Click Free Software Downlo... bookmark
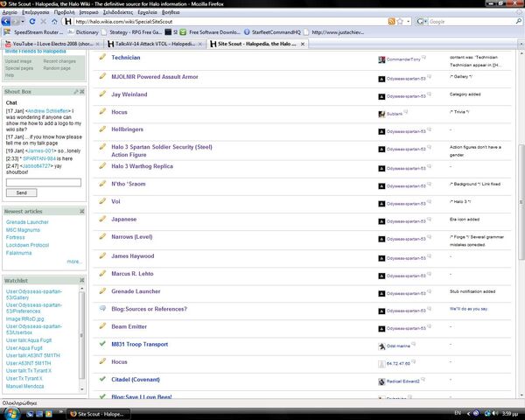This screenshot has height=420, width=525. [210, 32]
